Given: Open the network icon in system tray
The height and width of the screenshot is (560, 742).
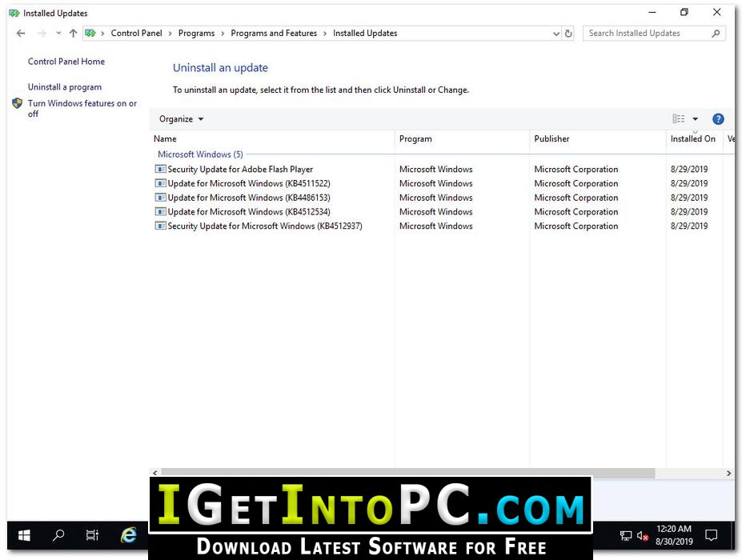Looking at the screenshot, I should pos(626,536).
